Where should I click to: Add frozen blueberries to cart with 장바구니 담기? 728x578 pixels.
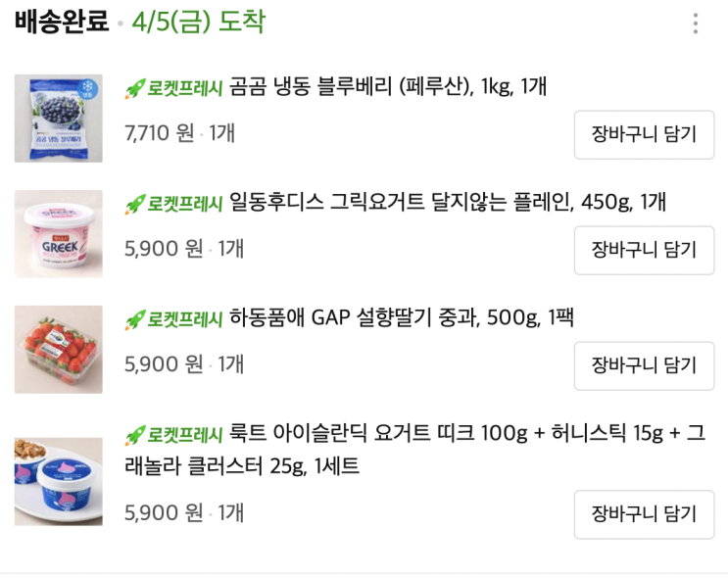644,135
